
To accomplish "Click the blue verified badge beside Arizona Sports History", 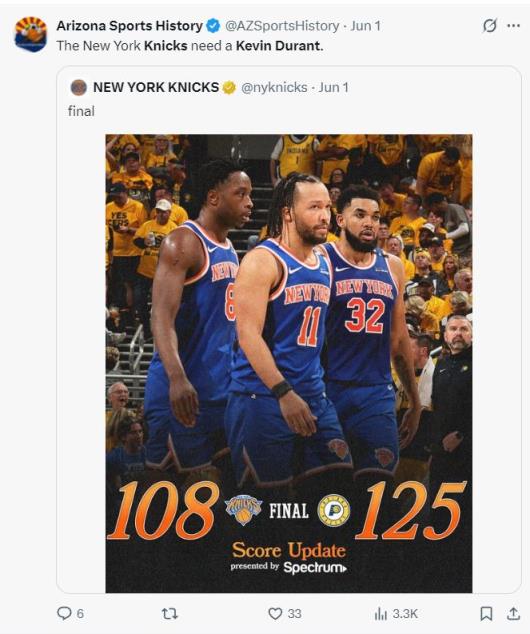I will (x=213, y=26).
